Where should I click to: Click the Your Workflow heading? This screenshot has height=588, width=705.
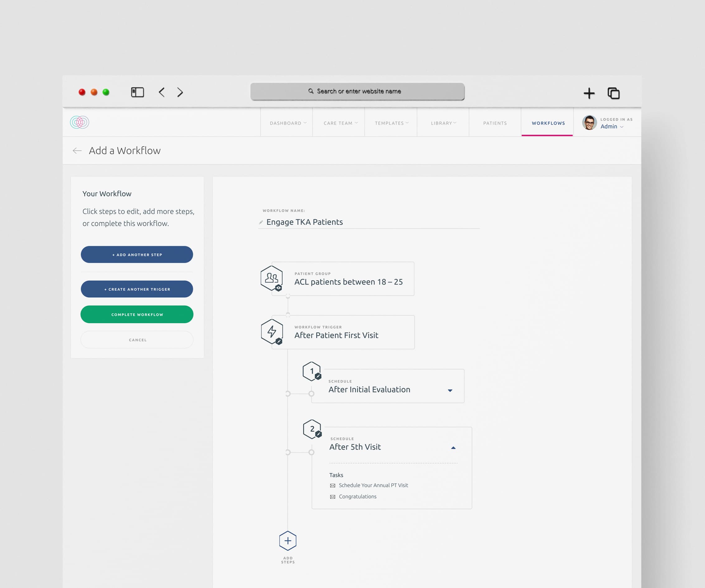[x=107, y=194]
